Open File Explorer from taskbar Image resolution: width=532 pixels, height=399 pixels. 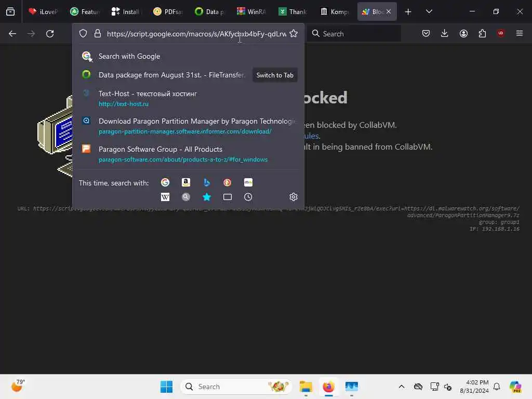click(305, 387)
